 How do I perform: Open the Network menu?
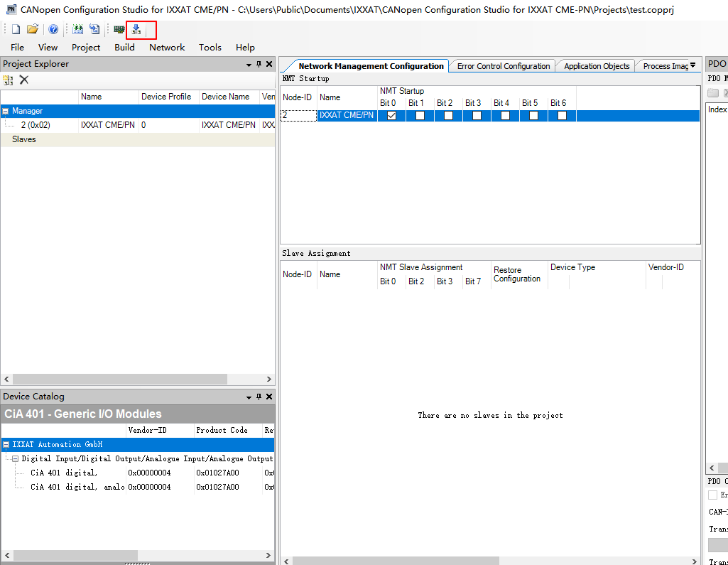(x=167, y=48)
